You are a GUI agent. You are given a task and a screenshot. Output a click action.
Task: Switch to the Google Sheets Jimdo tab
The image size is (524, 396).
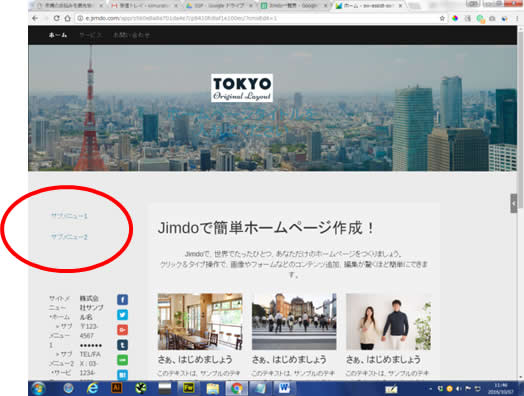point(294,6)
